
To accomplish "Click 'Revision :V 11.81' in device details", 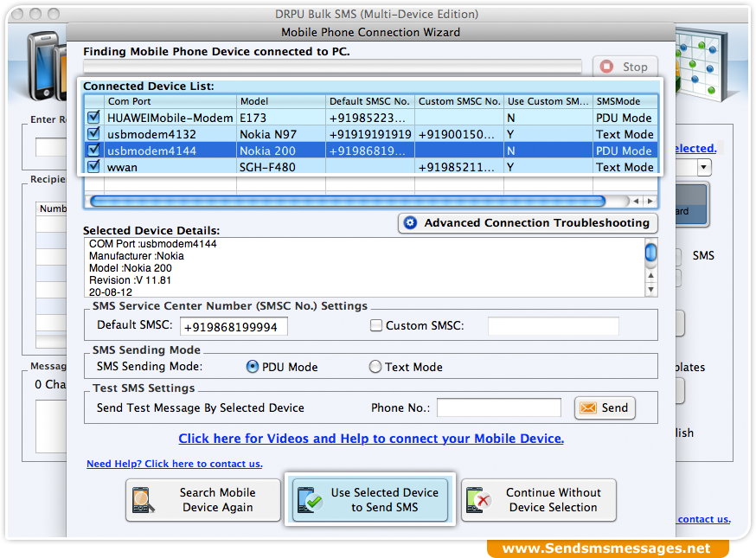I will tap(130, 280).
